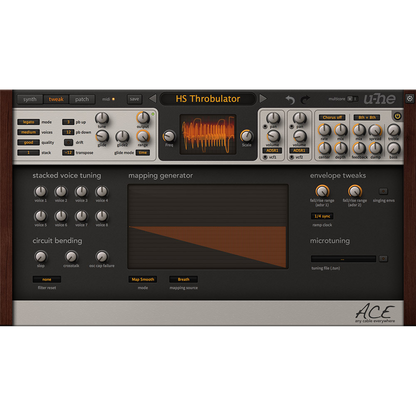Go to next preset with right arrow
Viewport: 416px width, 416px height.
263,99
